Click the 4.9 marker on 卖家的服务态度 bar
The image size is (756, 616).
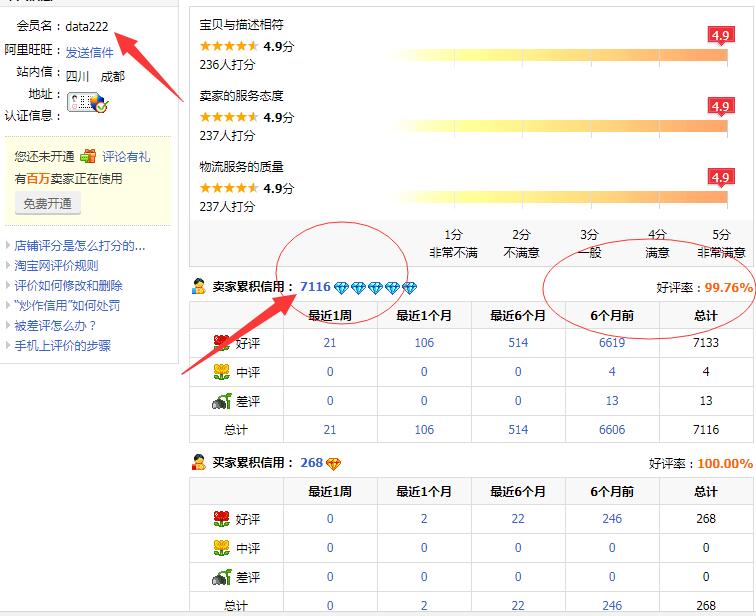tap(720, 106)
